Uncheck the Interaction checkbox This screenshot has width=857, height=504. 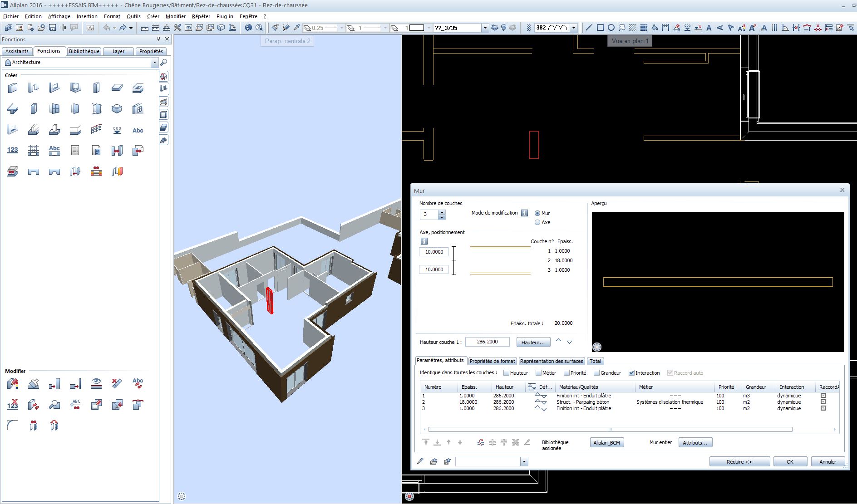pos(631,373)
